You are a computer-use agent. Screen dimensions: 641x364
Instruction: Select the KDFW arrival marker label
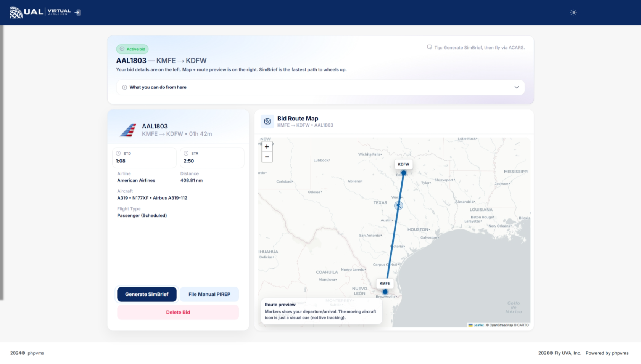(x=403, y=164)
